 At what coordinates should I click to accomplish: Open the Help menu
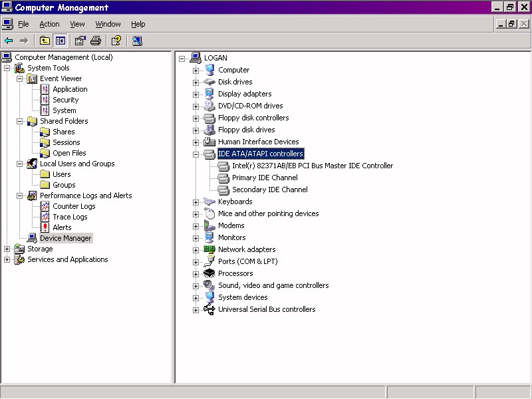138,24
